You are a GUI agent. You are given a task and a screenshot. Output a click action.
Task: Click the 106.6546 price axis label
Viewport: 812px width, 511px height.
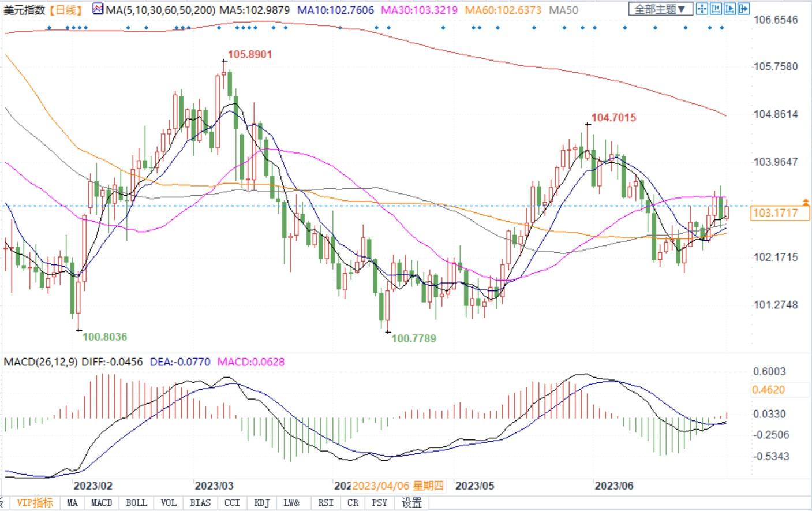(x=776, y=20)
